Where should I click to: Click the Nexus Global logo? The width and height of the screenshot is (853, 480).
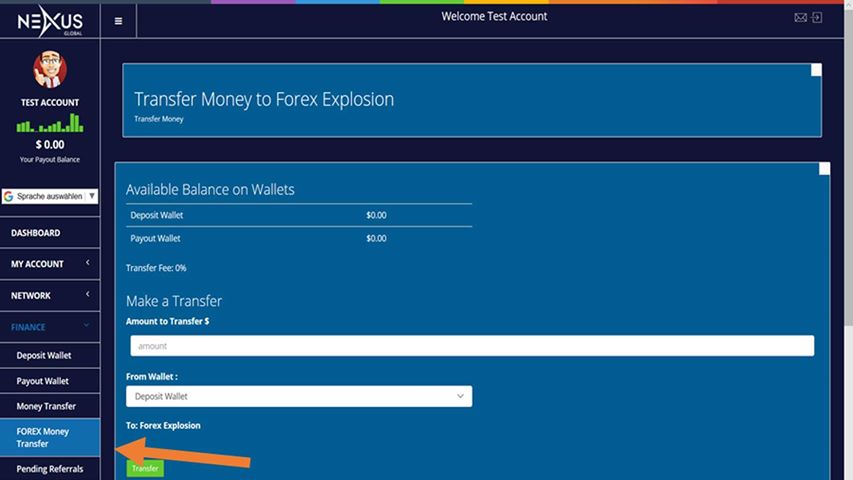point(50,21)
